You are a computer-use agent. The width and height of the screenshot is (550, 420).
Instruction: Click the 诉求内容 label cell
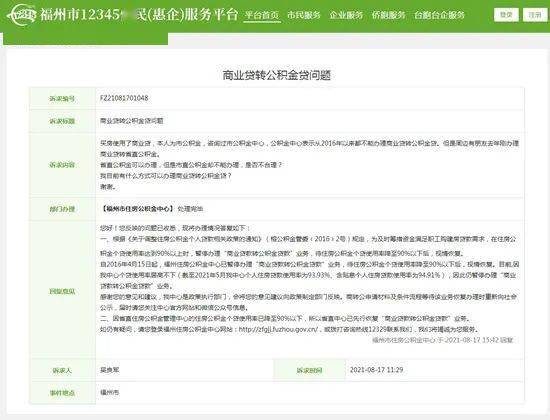(x=62, y=165)
